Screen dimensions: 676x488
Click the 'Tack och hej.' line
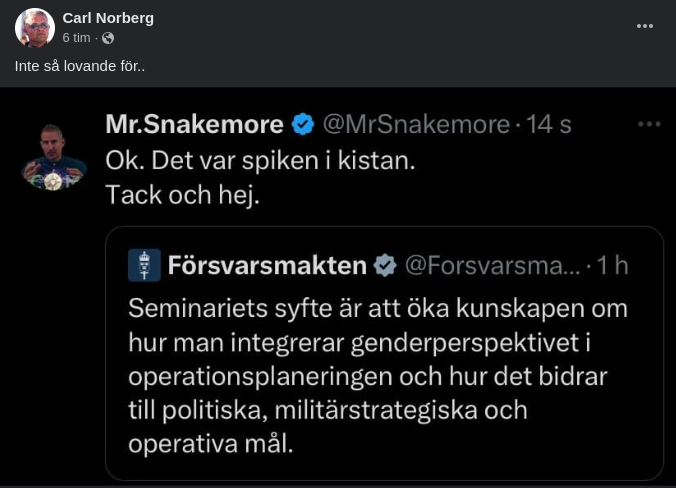click(182, 195)
